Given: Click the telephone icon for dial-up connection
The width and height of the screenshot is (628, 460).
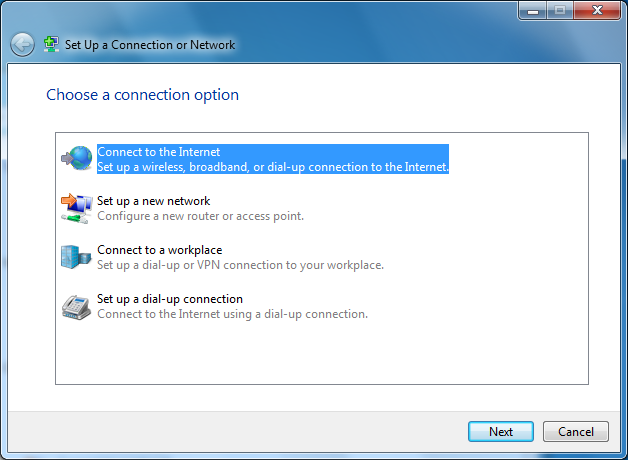Looking at the screenshot, I should click(x=77, y=305).
